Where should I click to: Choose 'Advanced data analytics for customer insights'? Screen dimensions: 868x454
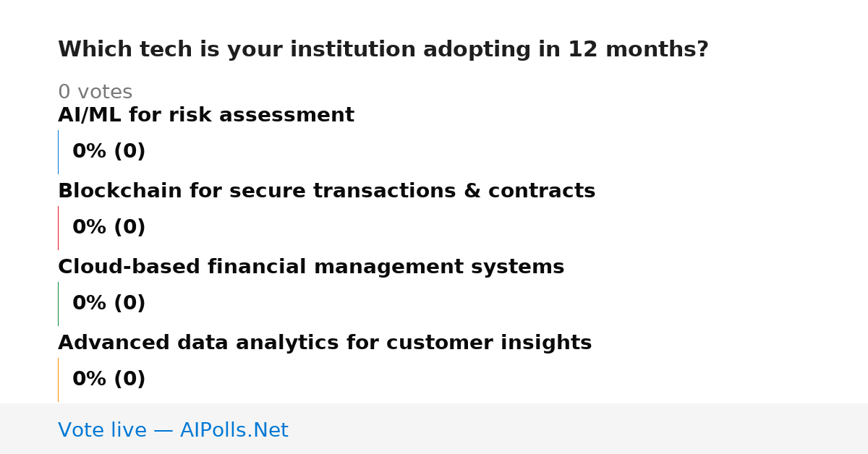(x=325, y=343)
